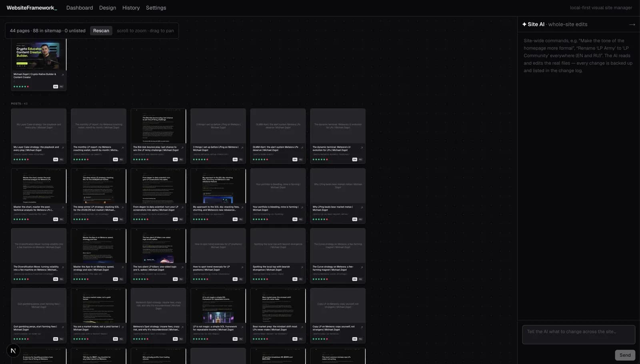Open external link on dynamic terminal card
The image size is (640, 364).
tap(362, 148)
